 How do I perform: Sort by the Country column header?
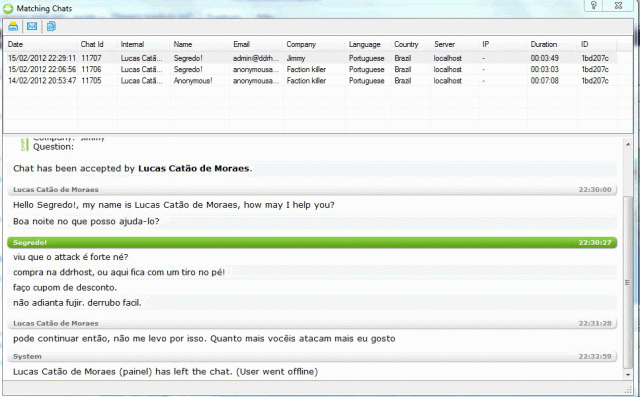coord(406,44)
